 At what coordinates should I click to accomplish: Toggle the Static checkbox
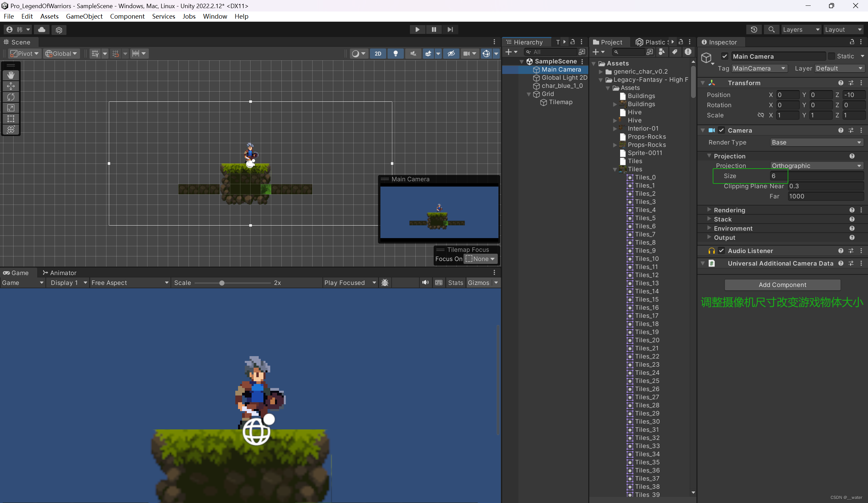pos(831,56)
